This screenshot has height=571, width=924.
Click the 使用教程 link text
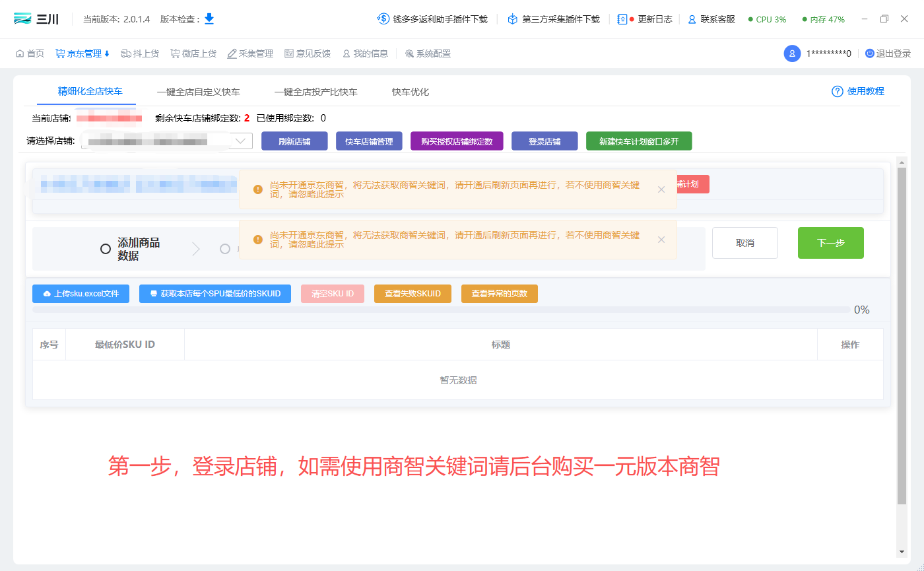tap(866, 91)
